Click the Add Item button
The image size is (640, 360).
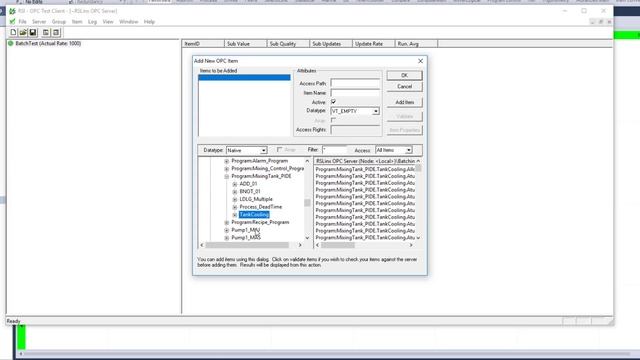[x=404, y=102]
